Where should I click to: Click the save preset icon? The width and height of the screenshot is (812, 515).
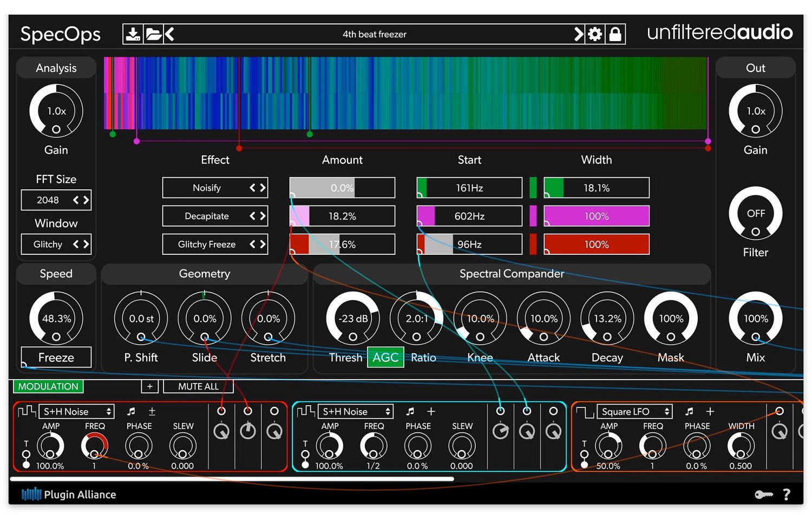pyautogui.click(x=132, y=34)
